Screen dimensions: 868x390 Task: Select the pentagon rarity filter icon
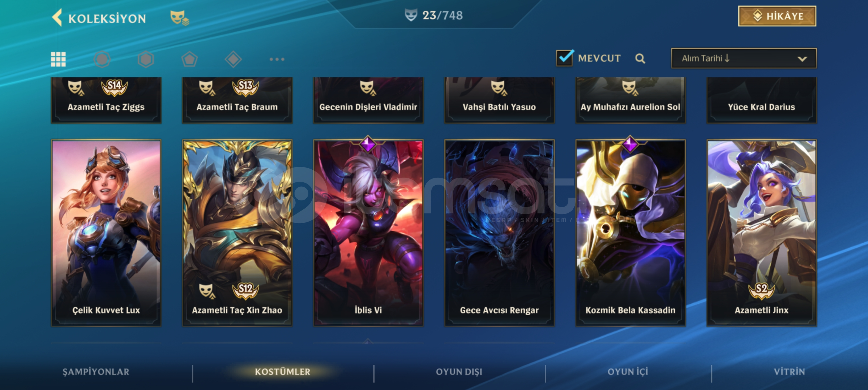point(189,59)
